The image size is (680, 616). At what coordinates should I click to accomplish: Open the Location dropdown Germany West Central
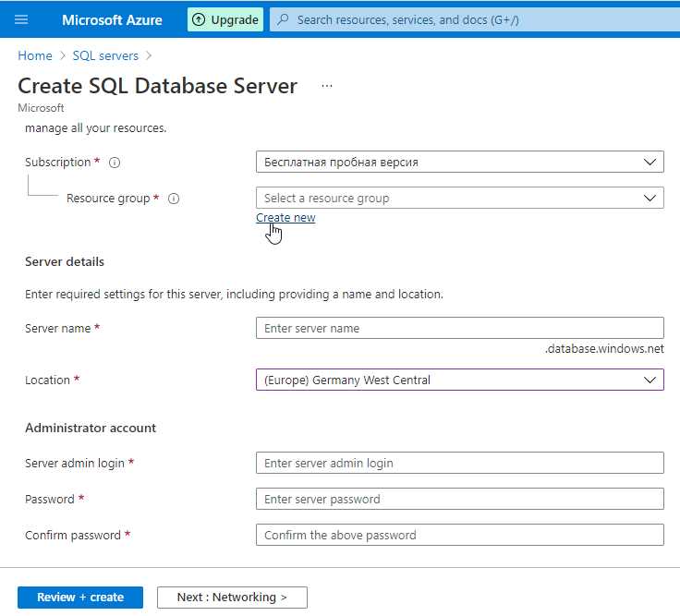click(460, 380)
